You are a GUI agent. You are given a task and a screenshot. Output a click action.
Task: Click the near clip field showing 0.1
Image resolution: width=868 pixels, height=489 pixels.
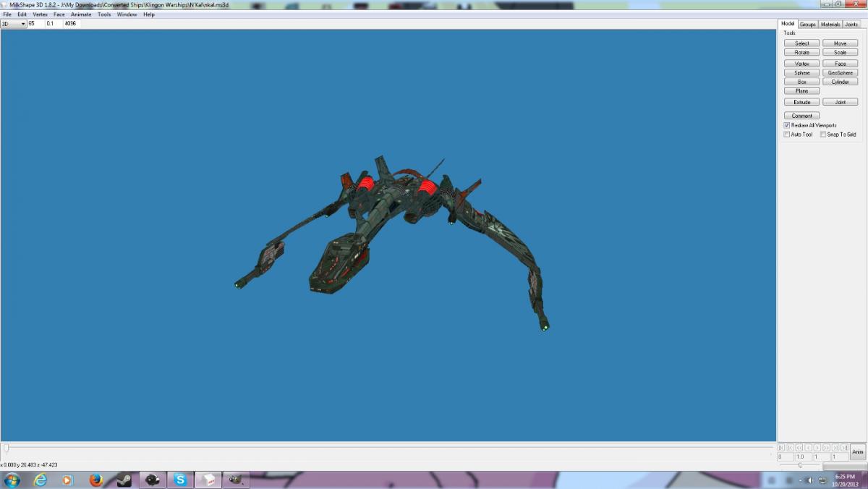pos(54,24)
